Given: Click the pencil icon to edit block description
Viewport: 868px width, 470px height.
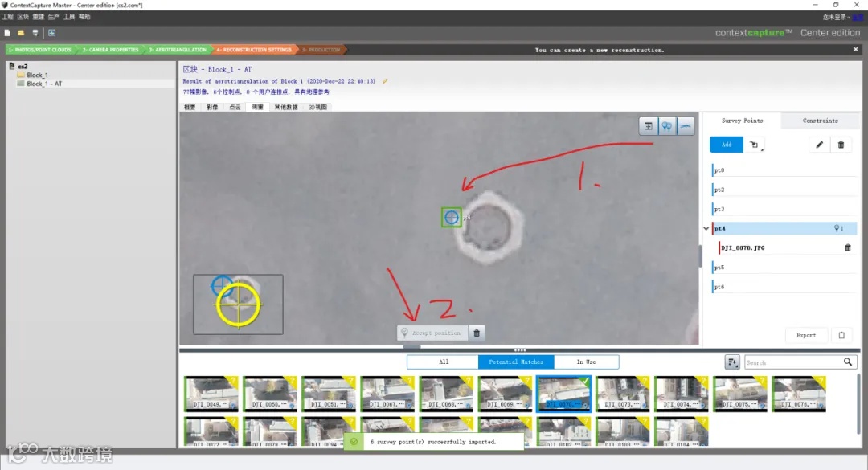Looking at the screenshot, I should 385,81.
